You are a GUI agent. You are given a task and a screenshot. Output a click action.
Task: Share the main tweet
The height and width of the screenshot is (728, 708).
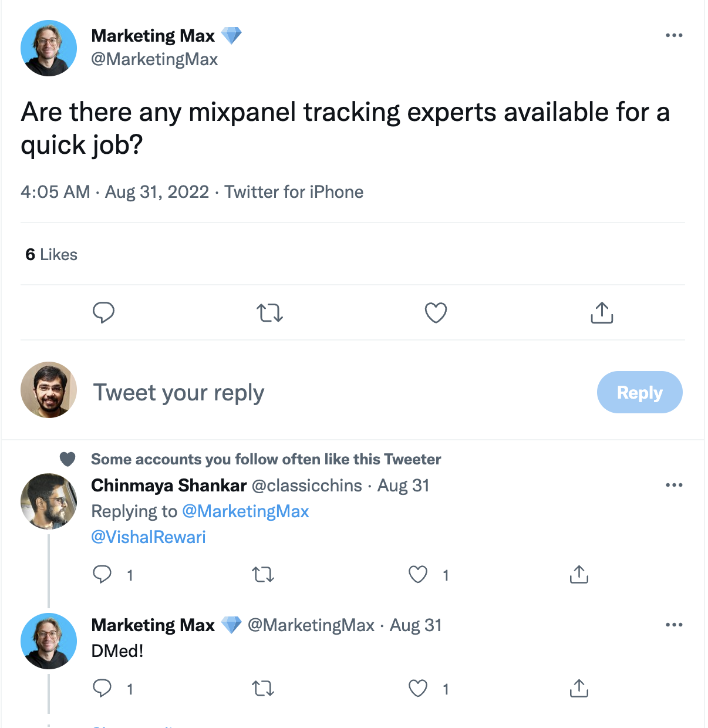pyautogui.click(x=602, y=313)
